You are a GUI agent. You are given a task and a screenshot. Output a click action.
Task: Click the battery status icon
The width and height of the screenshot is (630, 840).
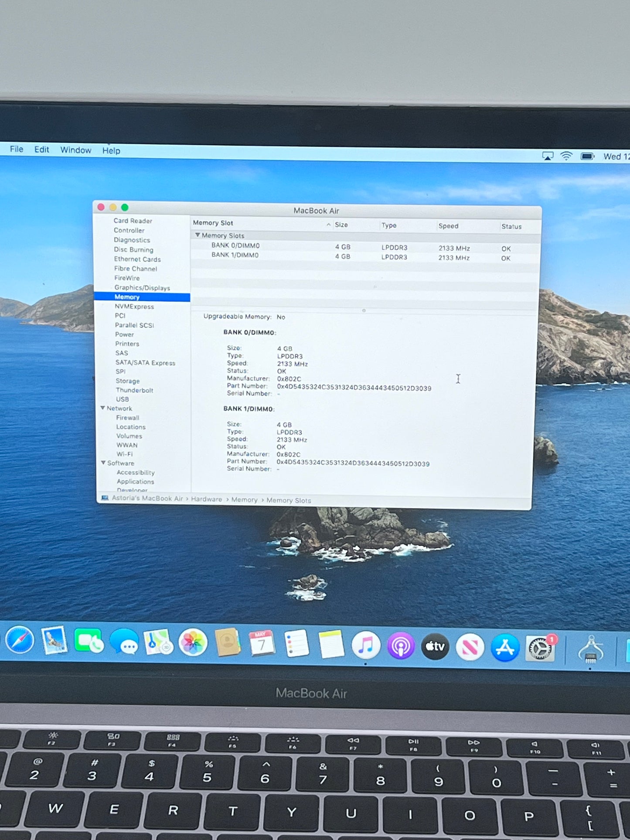(587, 156)
